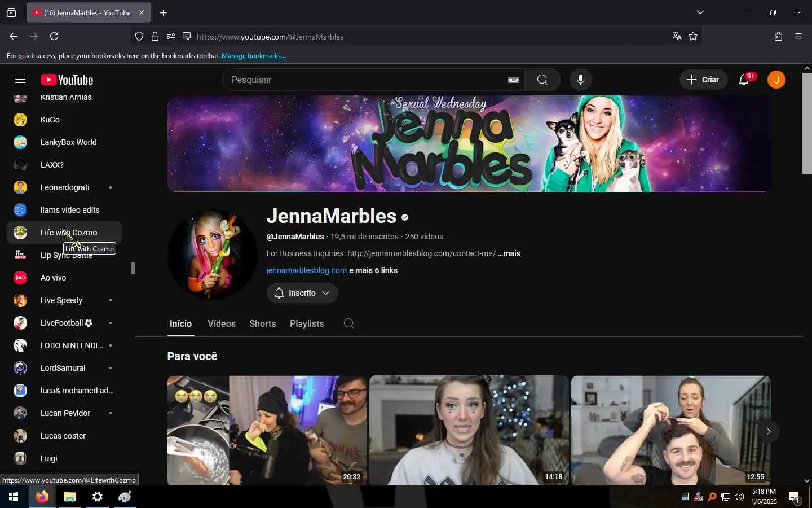Image resolution: width=812 pixels, height=508 pixels.
Task: Close the JennaMarbles YouTube tab
Action: [x=142, y=12]
